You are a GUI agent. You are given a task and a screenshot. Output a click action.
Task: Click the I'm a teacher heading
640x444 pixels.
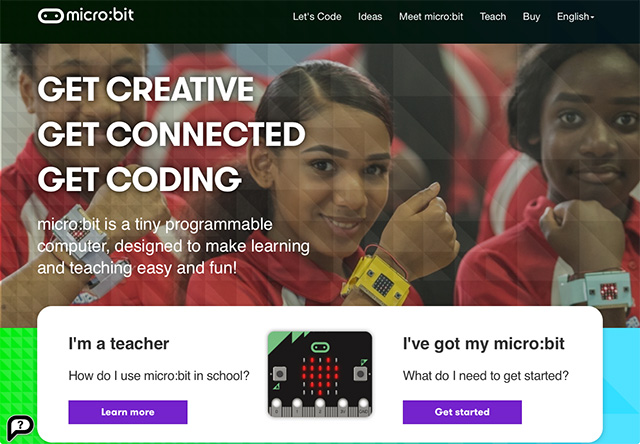pyautogui.click(x=119, y=344)
